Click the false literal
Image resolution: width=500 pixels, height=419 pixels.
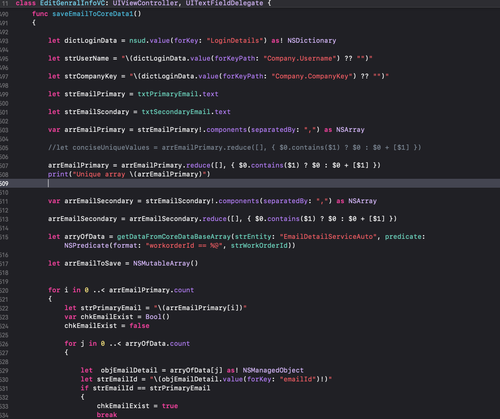click(139, 326)
